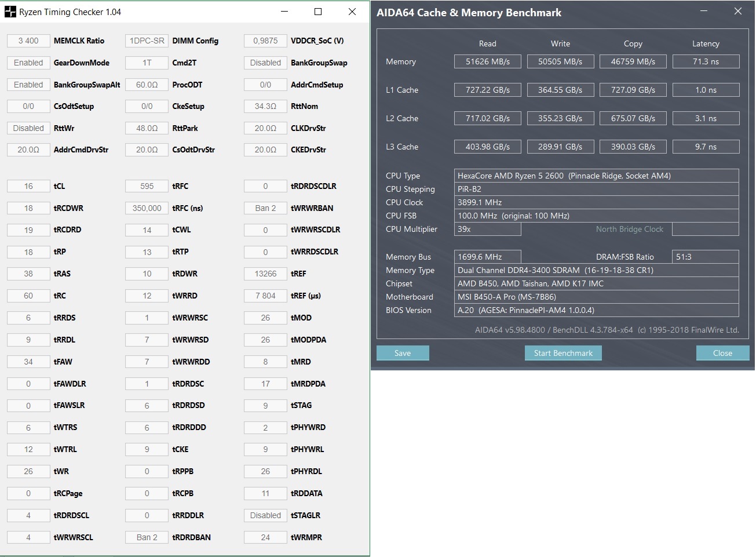The image size is (756, 557).
Task: Click the L2 Cache Write 355.23 GB/s
Action: [x=560, y=118]
